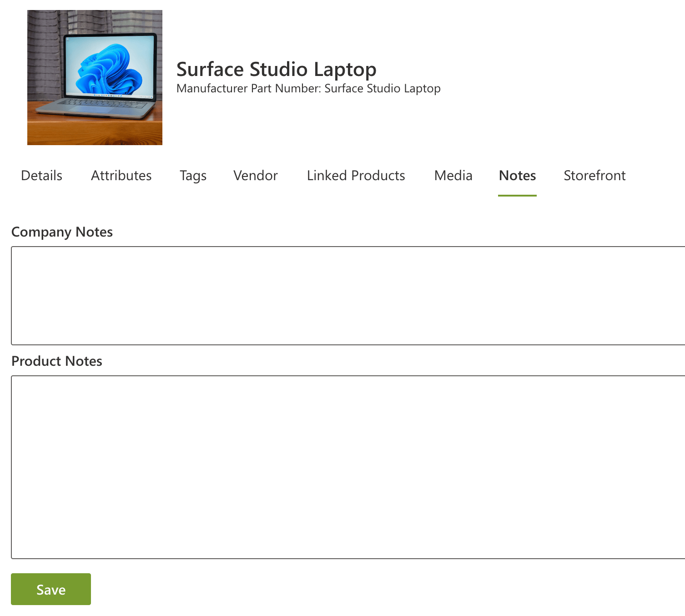Open the Storefront tab

[x=594, y=176]
